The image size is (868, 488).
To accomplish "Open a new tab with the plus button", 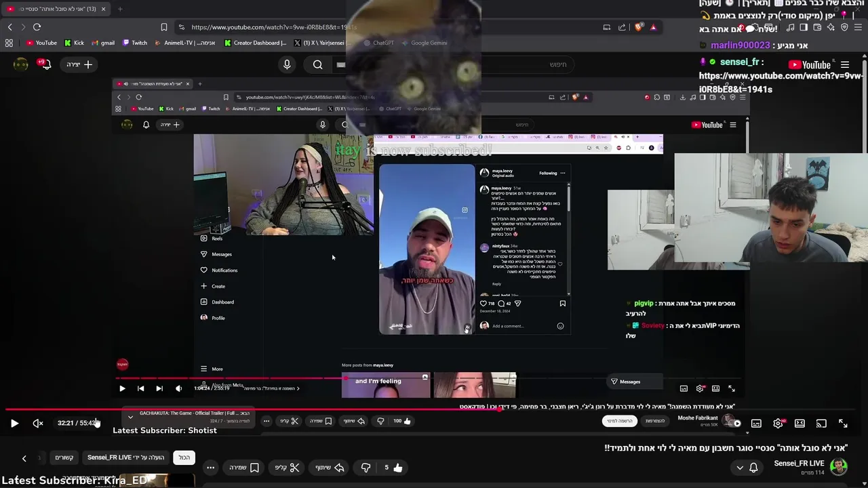I will (x=120, y=9).
